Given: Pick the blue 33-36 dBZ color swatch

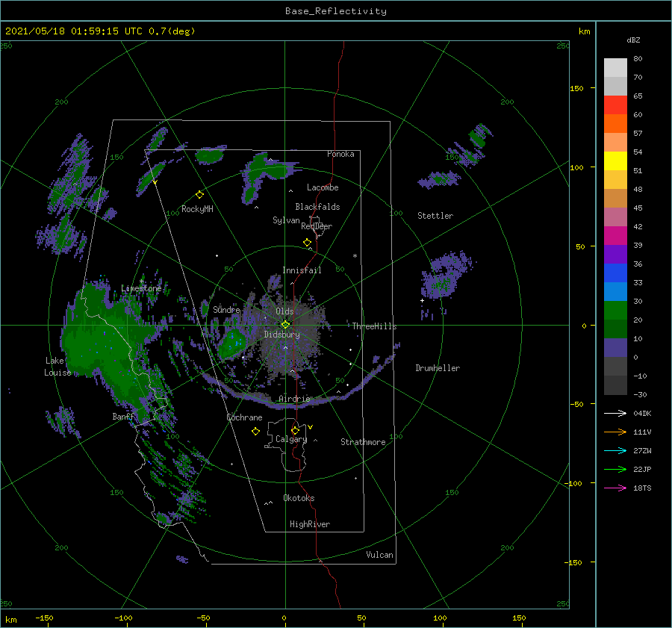Looking at the screenshot, I should click(615, 273).
